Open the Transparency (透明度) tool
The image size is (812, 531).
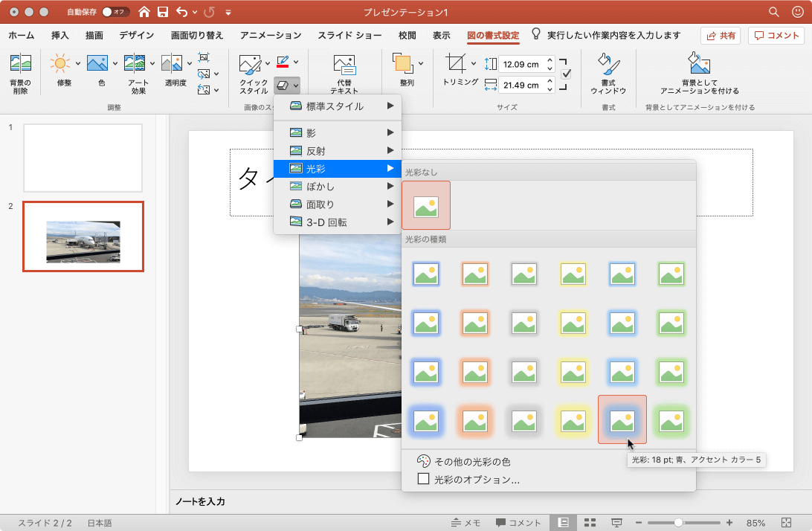point(172,64)
